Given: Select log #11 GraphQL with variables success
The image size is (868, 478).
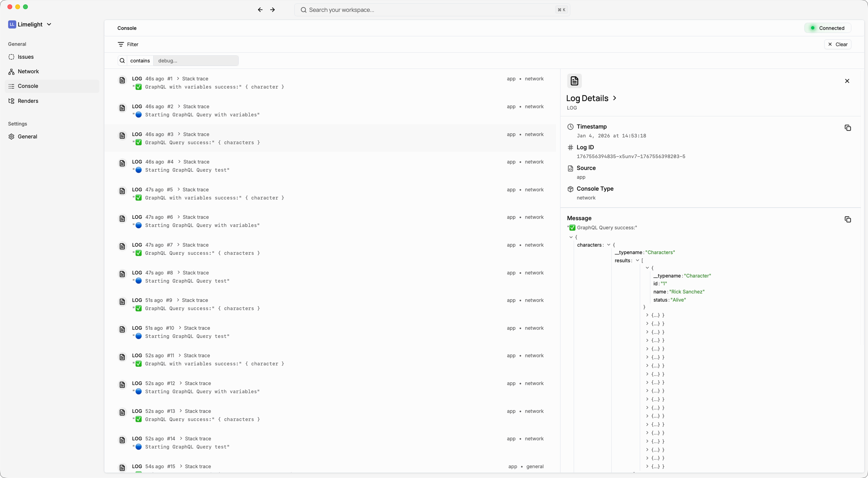Looking at the screenshot, I should [x=330, y=360].
